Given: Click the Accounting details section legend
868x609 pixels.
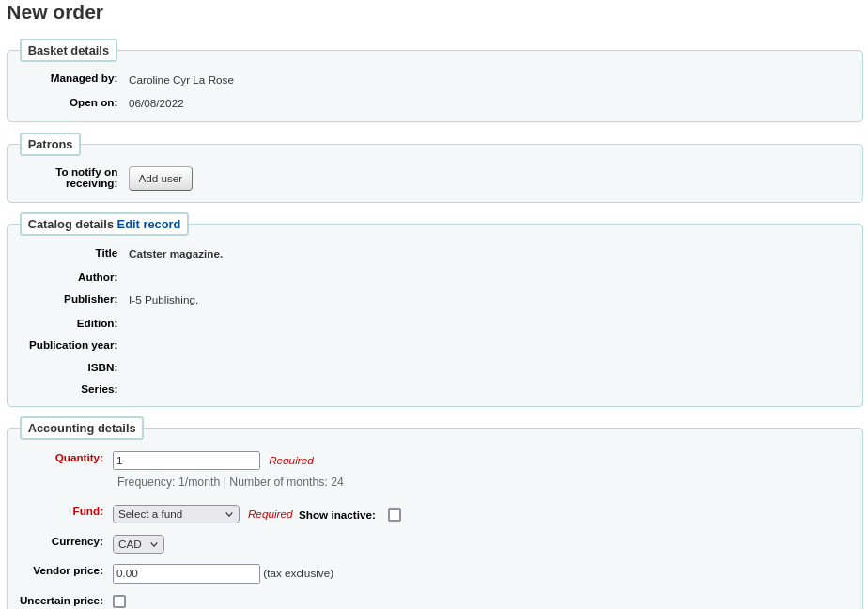Looking at the screenshot, I should [82, 429].
